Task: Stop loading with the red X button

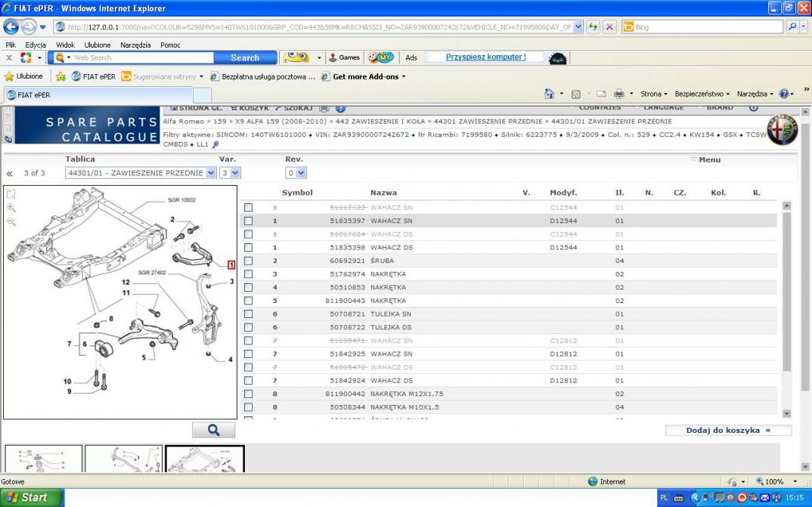Action: click(610, 27)
